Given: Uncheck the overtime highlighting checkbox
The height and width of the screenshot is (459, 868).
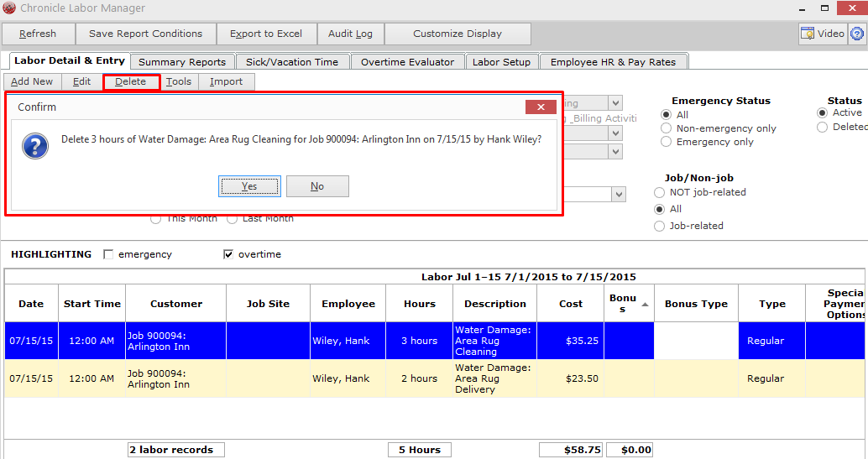Looking at the screenshot, I should point(228,254).
